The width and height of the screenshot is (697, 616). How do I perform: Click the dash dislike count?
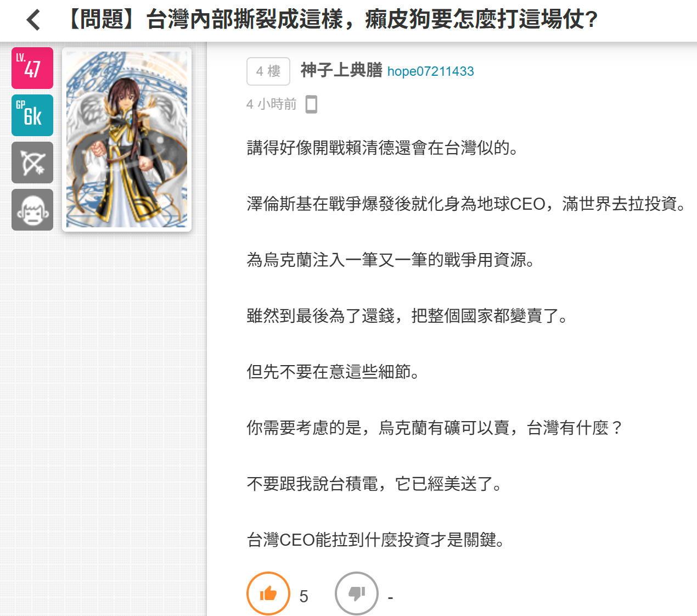390,597
